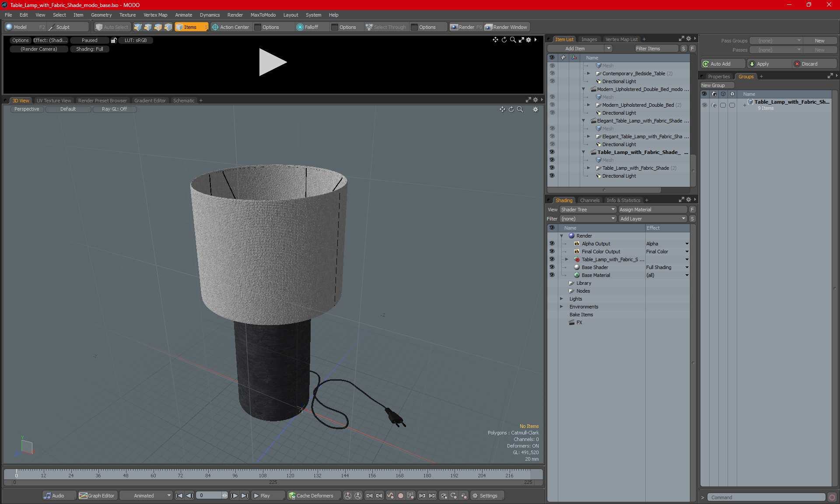
Task: Collapse the Elegant_Table_Lamp_with_Fabric_Shade scene
Action: coord(583,121)
